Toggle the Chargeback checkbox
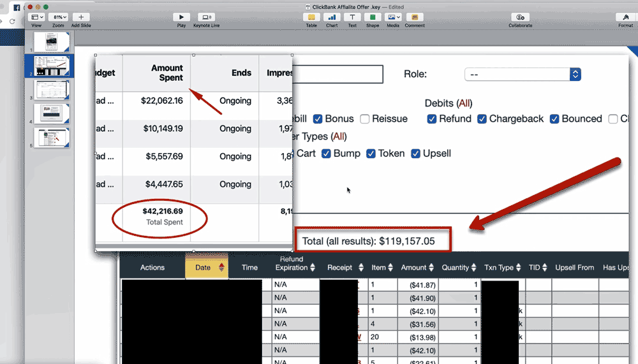The height and width of the screenshot is (364, 638). 482,119
